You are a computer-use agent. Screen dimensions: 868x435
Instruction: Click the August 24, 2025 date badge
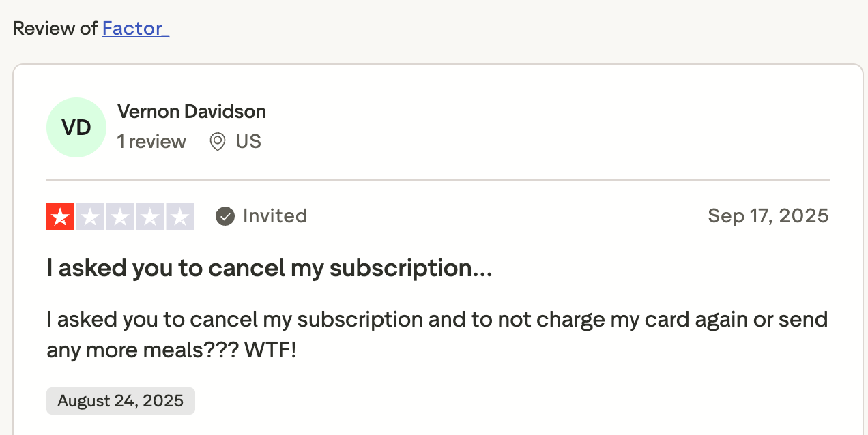click(121, 401)
